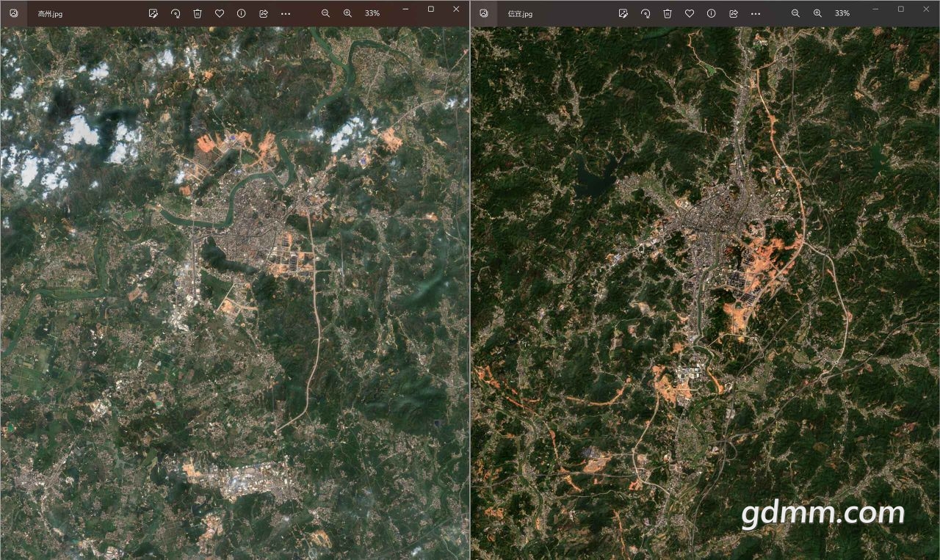Zoom out on the 高州.jpg image

(x=325, y=13)
